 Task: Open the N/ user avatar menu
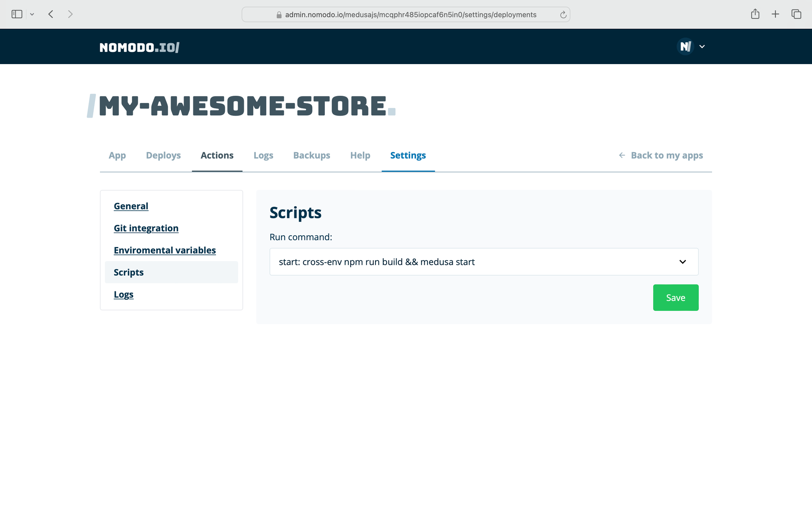[686, 47]
